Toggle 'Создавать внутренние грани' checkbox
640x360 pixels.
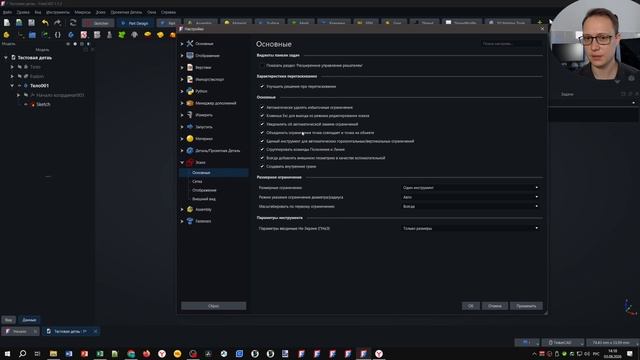click(x=262, y=167)
